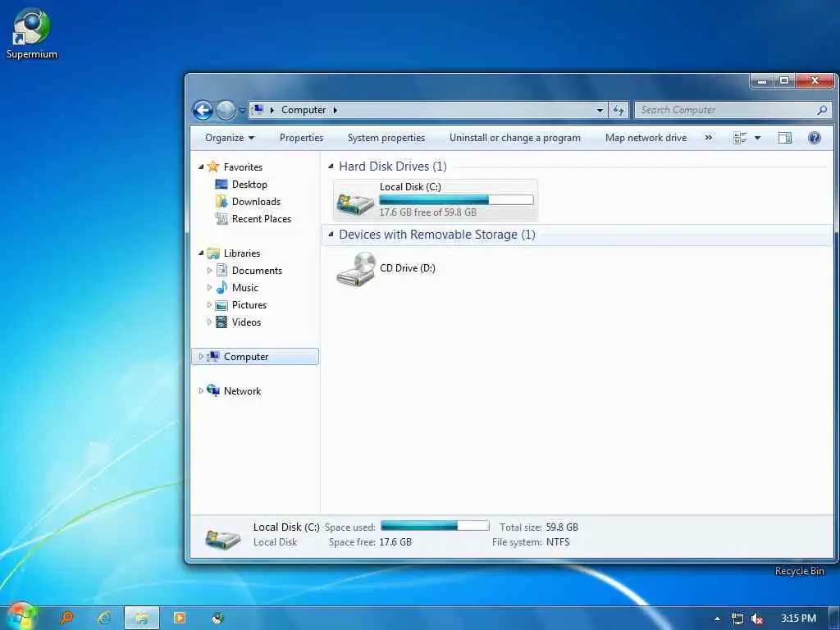The width and height of the screenshot is (840, 630).
Task: Refresh the Computer view
Action: (x=619, y=110)
